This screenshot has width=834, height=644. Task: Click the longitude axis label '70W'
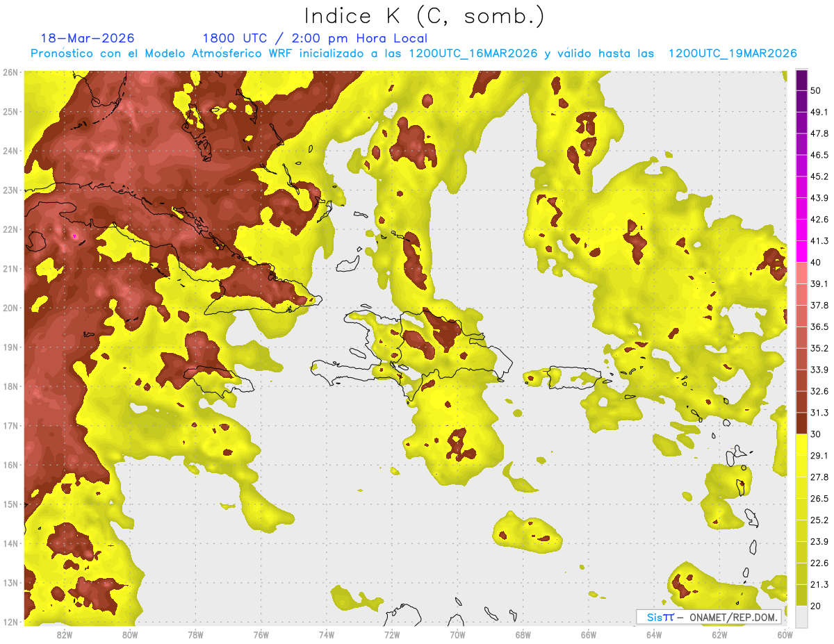(457, 635)
